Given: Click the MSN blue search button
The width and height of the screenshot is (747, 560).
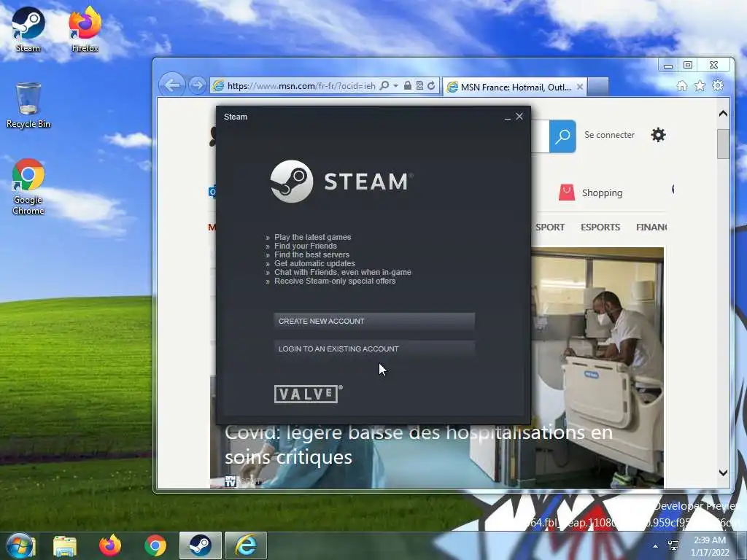Looking at the screenshot, I should [562, 136].
